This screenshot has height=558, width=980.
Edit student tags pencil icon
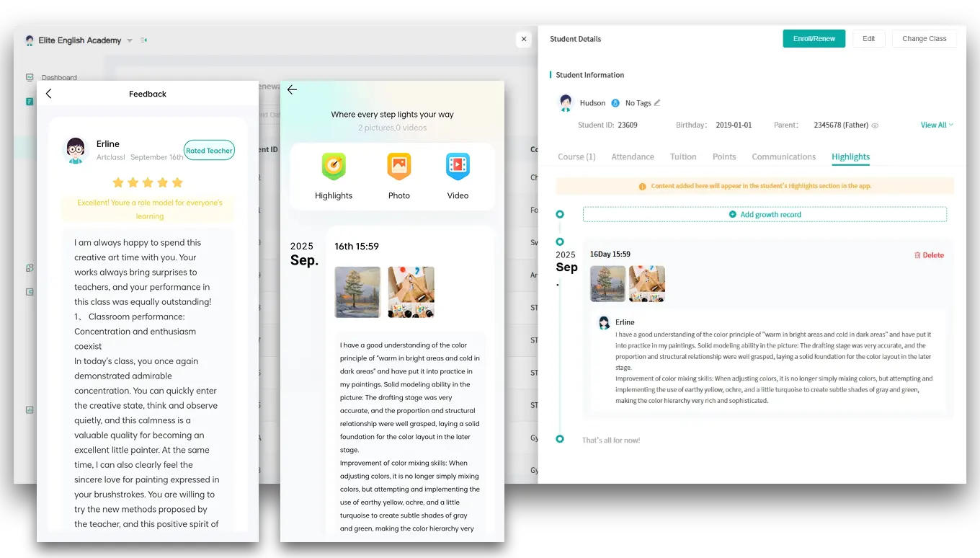coord(657,103)
